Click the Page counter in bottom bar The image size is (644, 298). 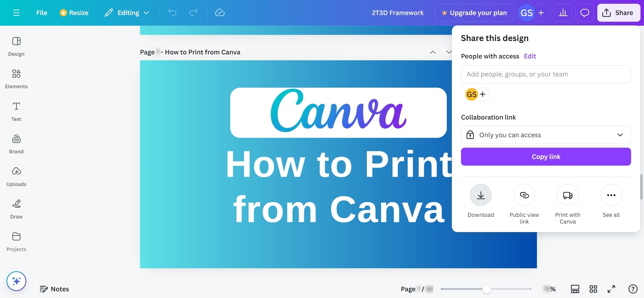coord(417,289)
